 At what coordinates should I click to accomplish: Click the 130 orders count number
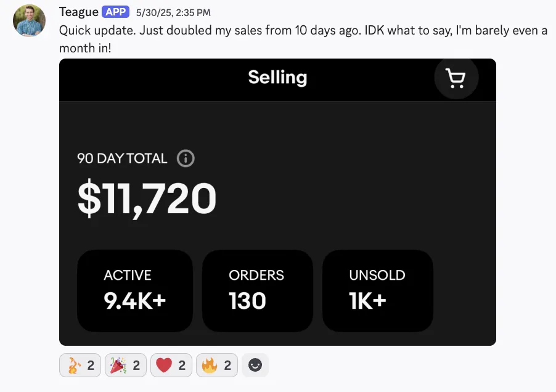247,301
